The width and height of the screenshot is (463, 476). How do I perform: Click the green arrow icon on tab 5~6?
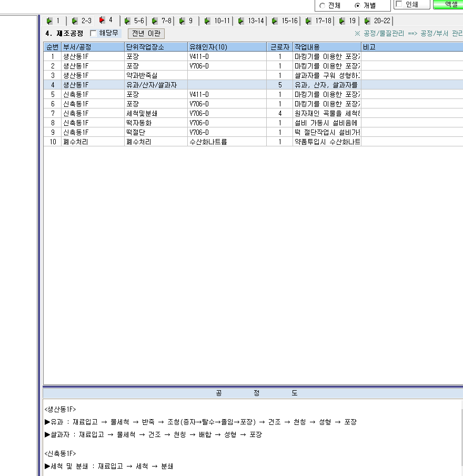127,21
